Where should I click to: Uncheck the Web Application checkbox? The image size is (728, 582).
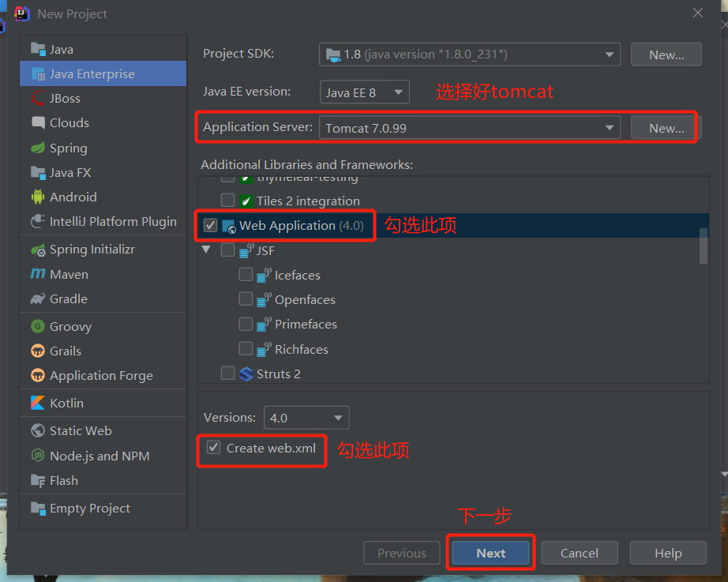pos(210,225)
